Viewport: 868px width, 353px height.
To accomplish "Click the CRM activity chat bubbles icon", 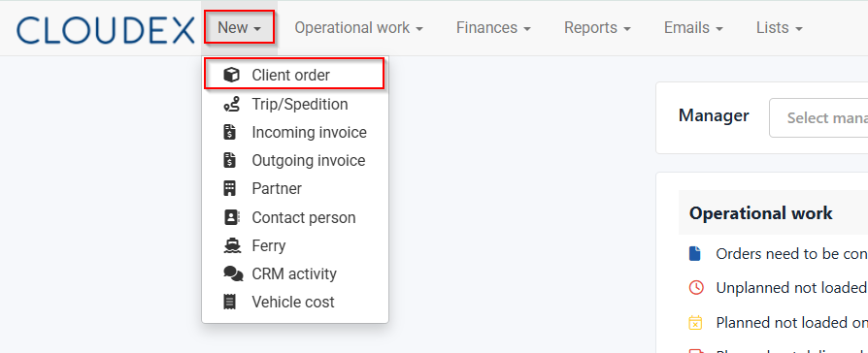I will pos(233,273).
